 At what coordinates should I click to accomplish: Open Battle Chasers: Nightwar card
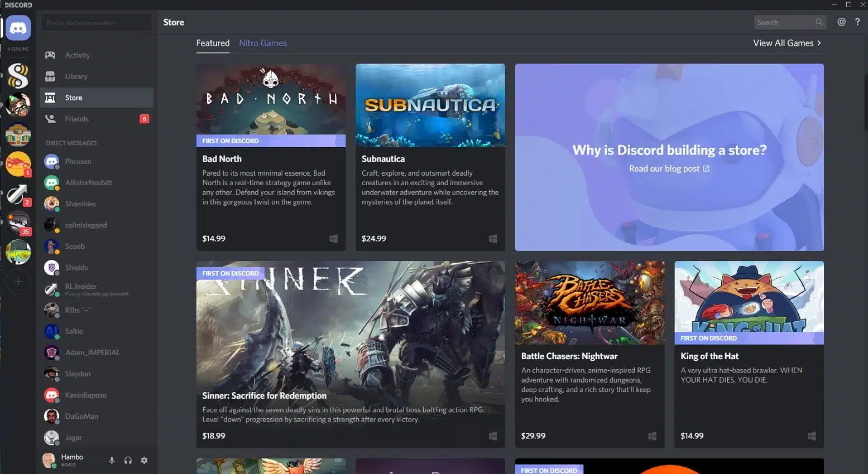pos(589,355)
